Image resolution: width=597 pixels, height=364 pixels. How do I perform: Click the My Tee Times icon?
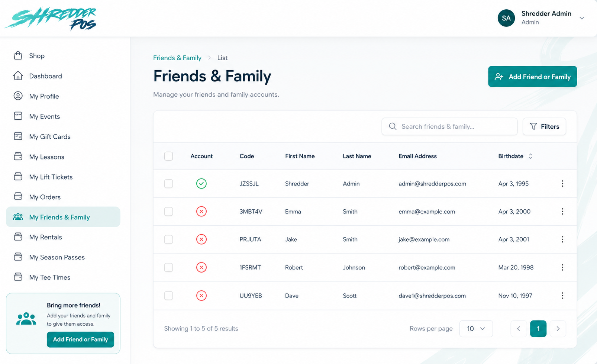18,277
